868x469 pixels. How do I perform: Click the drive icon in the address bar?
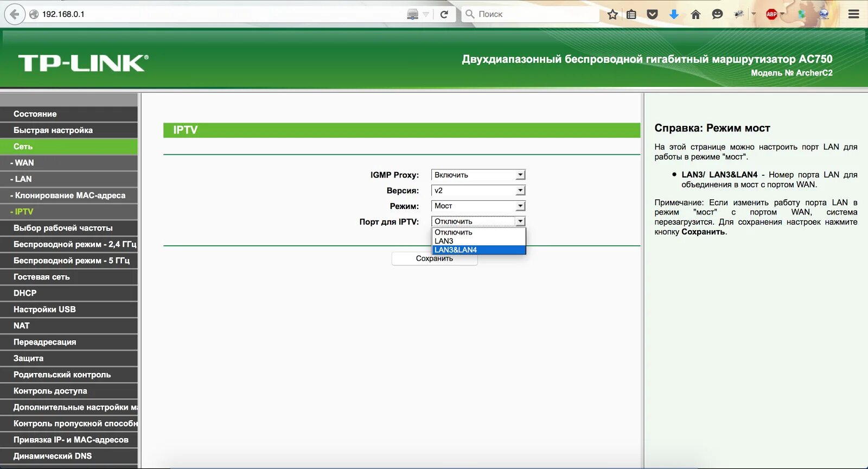click(413, 14)
